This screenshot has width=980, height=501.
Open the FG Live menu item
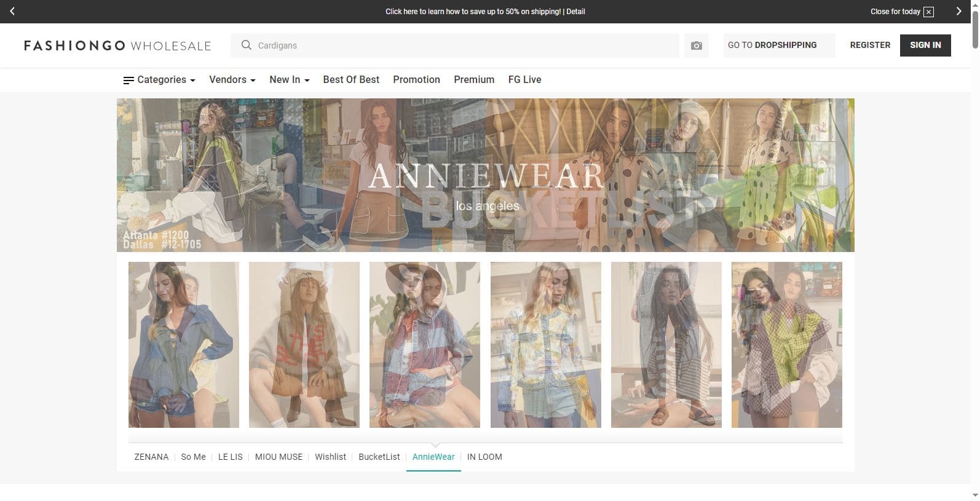point(524,80)
